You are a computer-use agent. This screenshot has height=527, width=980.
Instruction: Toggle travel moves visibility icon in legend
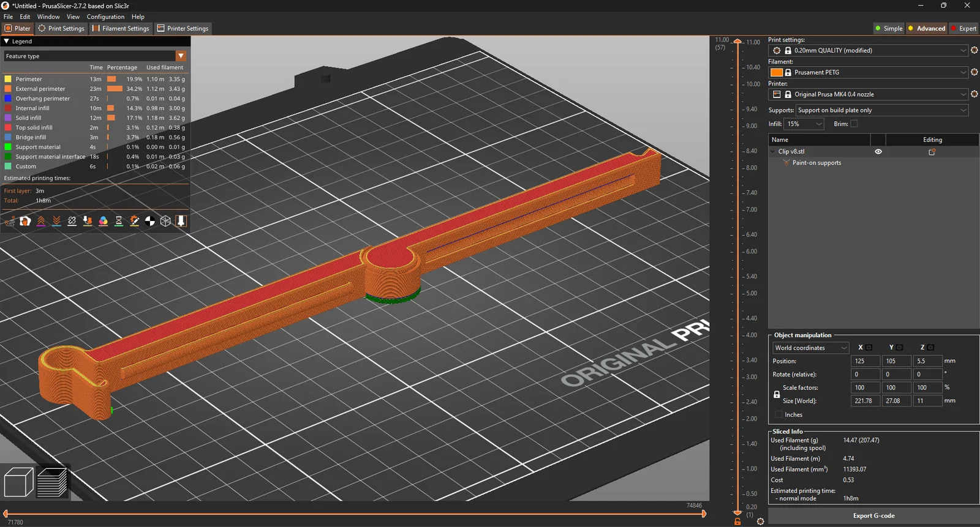click(10, 222)
